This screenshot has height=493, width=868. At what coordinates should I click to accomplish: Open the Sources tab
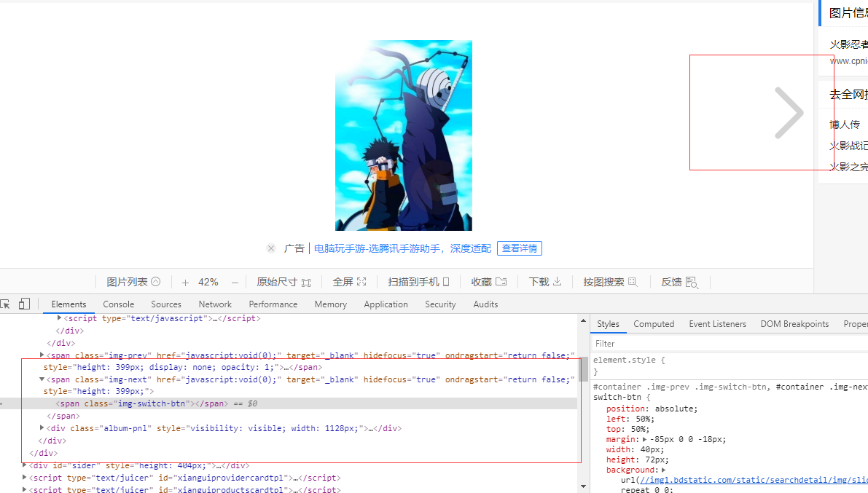pyautogui.click(x=166, y=304)
